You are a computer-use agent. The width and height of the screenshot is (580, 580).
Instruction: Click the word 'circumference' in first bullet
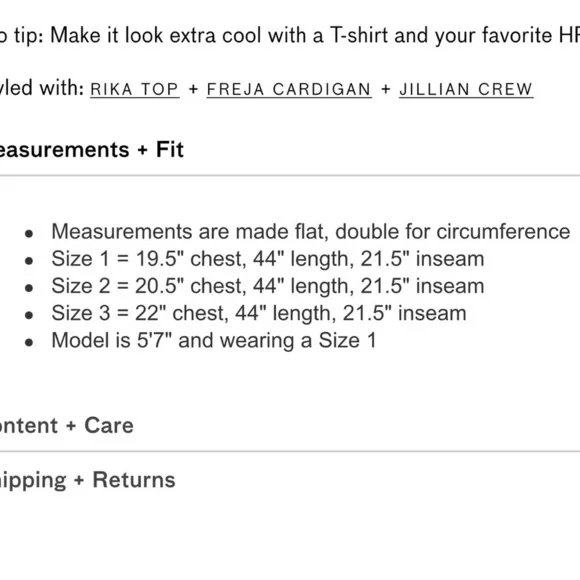(x=503, y=232)
